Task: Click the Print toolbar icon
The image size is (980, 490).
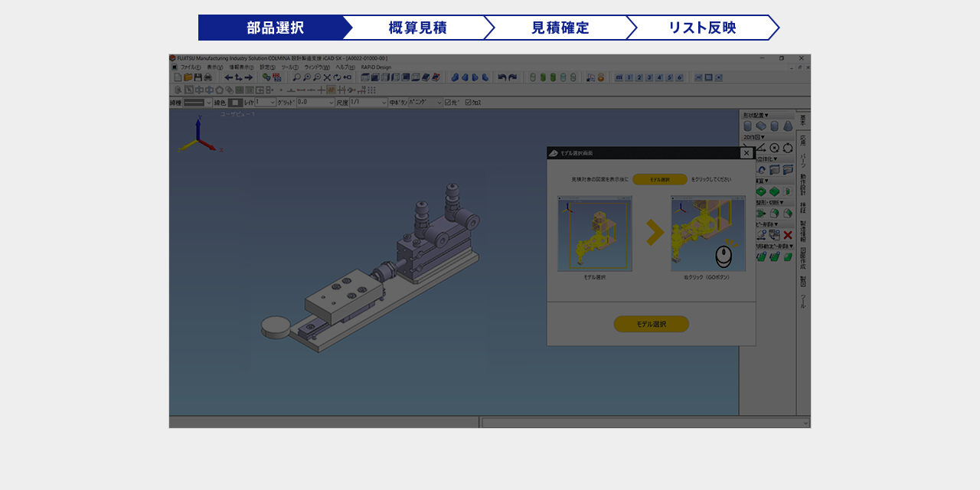Action: pos(208,77)
